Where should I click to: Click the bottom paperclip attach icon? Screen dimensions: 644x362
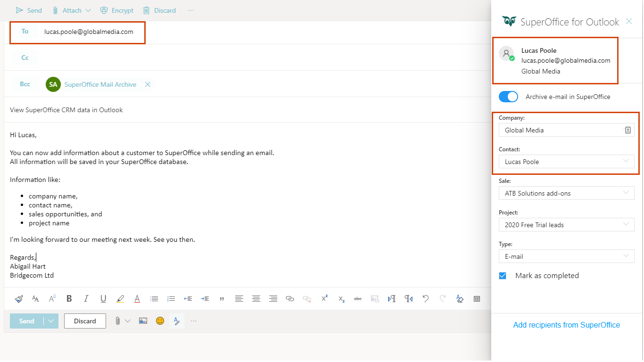(x=117, y=321)
